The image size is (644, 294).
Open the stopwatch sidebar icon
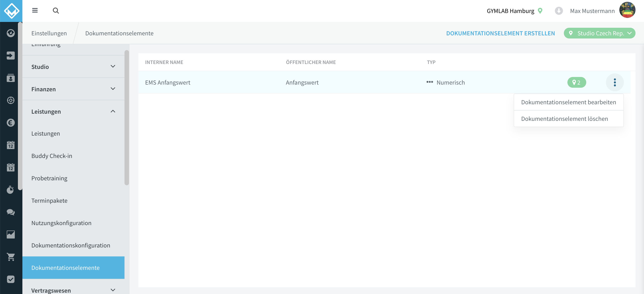click(11, 190)
